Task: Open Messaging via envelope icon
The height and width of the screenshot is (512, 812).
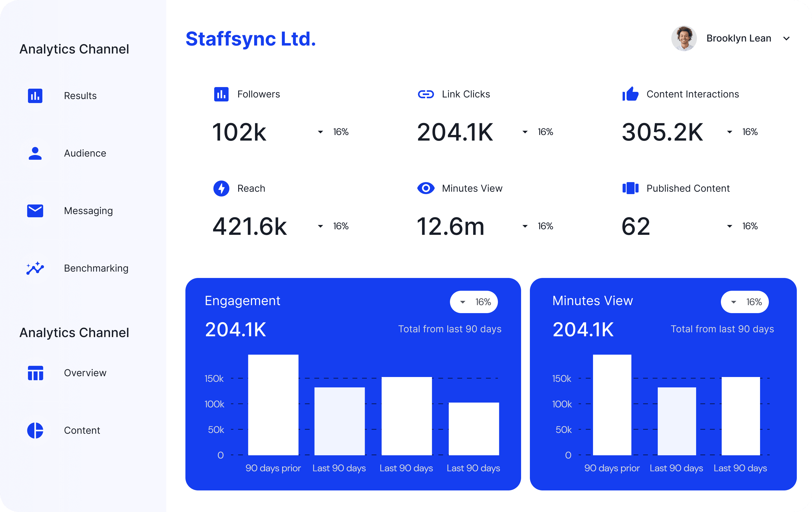Action: point(35,211)
